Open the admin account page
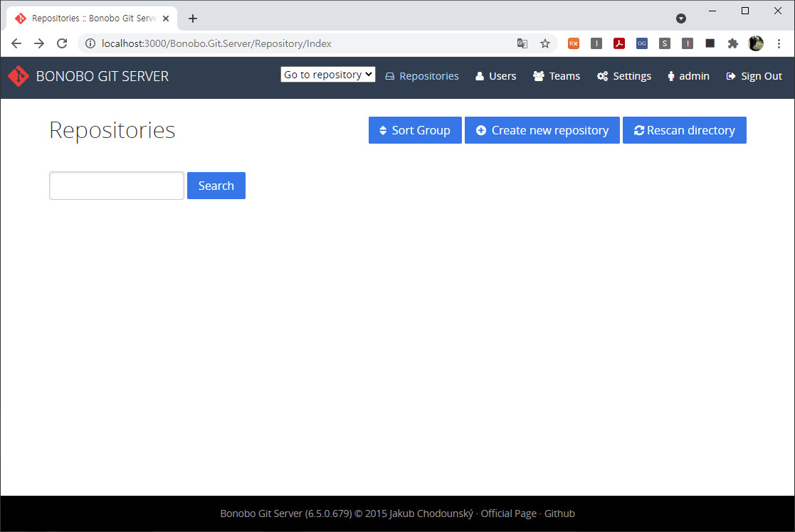795x532 pixels. 688,76
